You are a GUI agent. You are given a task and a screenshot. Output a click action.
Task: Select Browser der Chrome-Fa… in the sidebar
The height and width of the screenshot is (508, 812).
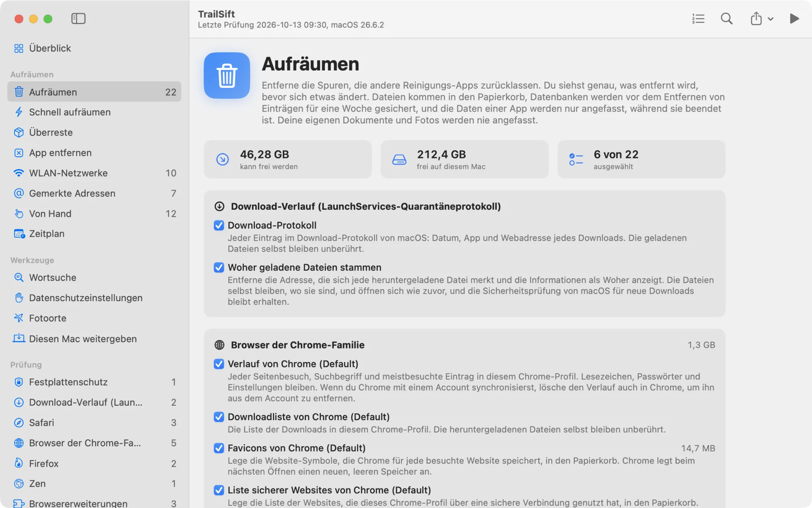tap(94, 443)
